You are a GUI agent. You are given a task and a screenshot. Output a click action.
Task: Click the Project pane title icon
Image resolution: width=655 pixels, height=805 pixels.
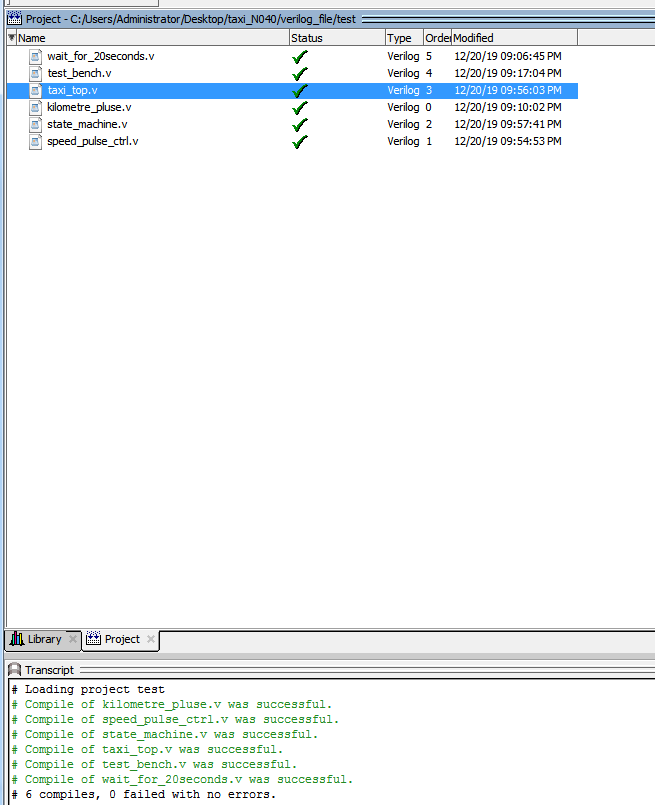point(14,19)
